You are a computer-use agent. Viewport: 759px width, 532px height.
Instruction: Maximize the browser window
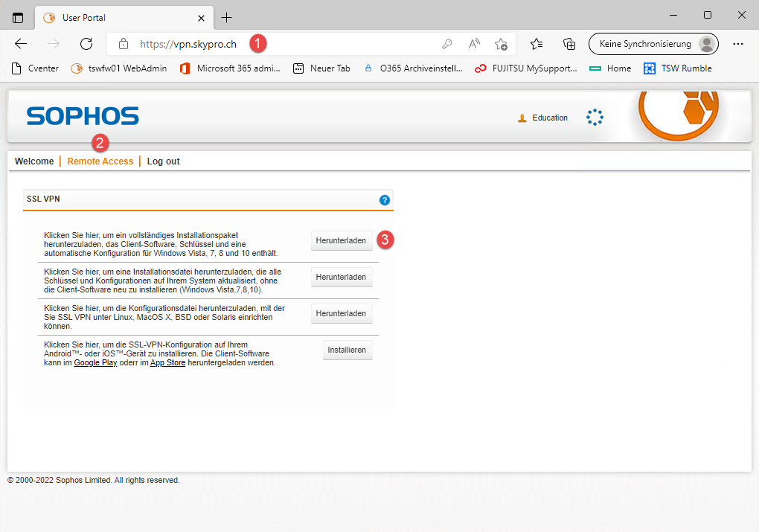click(707, 15)
